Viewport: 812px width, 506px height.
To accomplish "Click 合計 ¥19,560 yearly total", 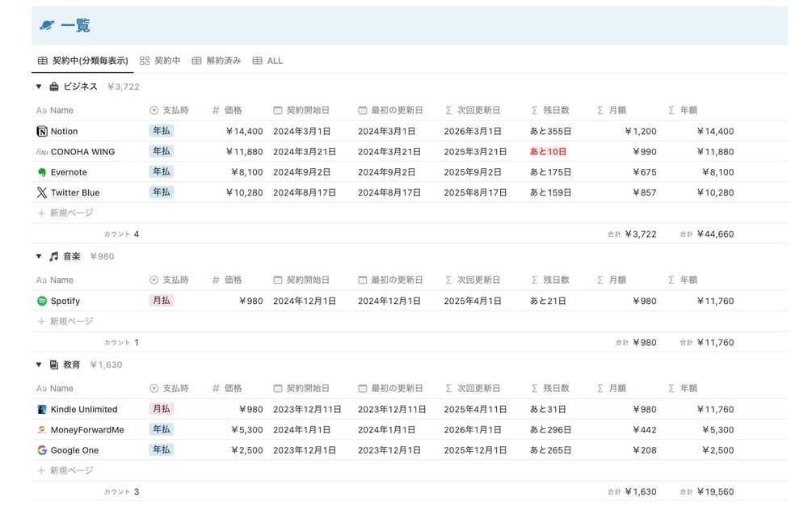I will click(707, 492).
